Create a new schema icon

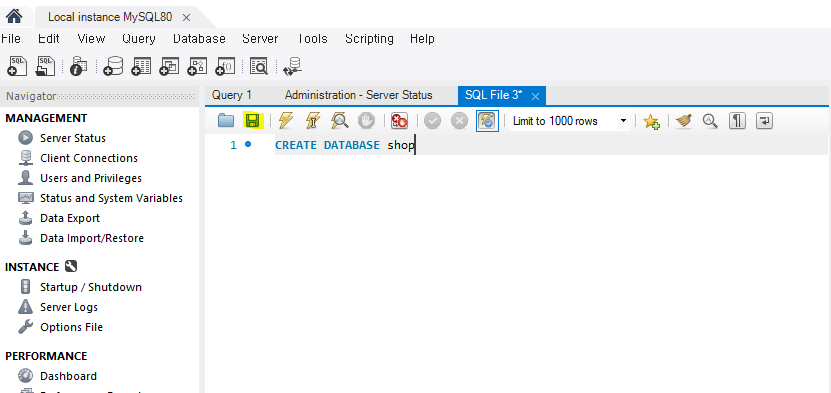point(113,66)
